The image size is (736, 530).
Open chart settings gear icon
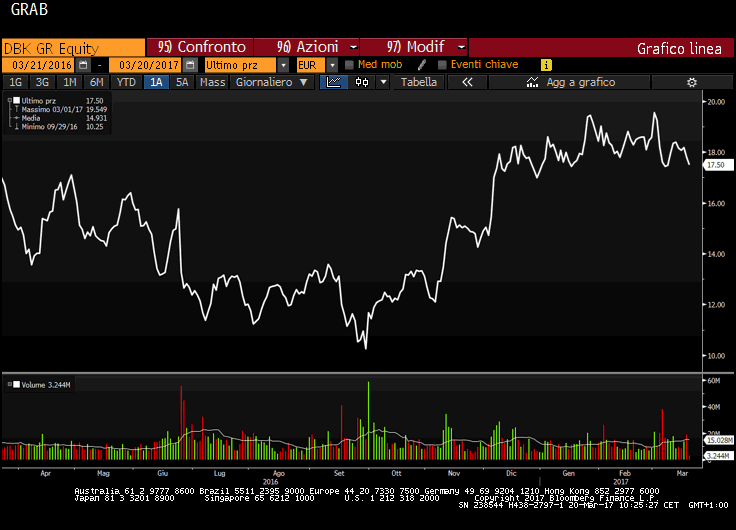[691, 82]
